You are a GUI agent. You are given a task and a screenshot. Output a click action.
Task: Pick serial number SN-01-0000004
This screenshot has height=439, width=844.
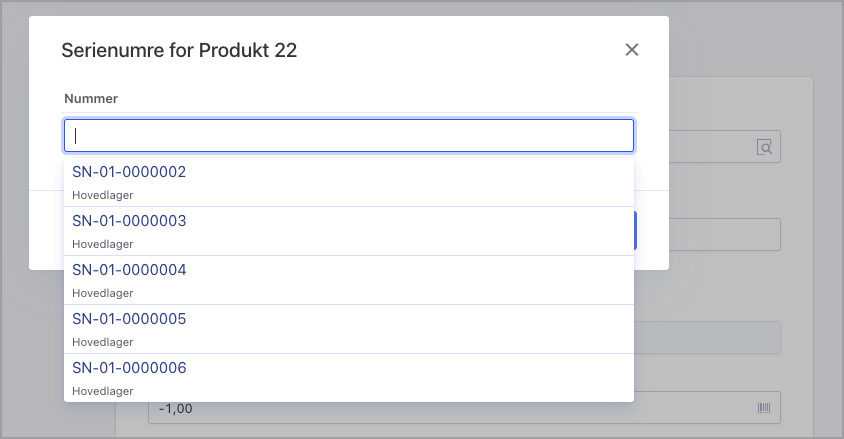point(129,270)
